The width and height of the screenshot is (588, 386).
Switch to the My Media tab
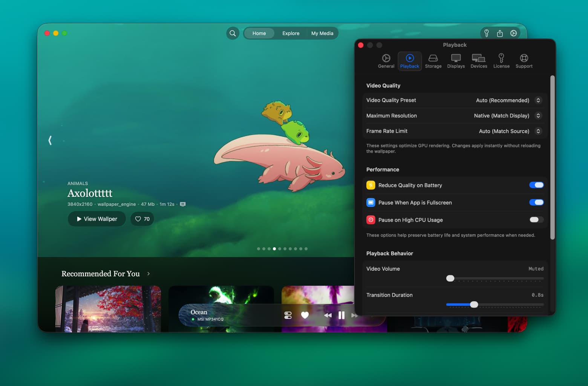pyautogui.click(x=322, y=33)
